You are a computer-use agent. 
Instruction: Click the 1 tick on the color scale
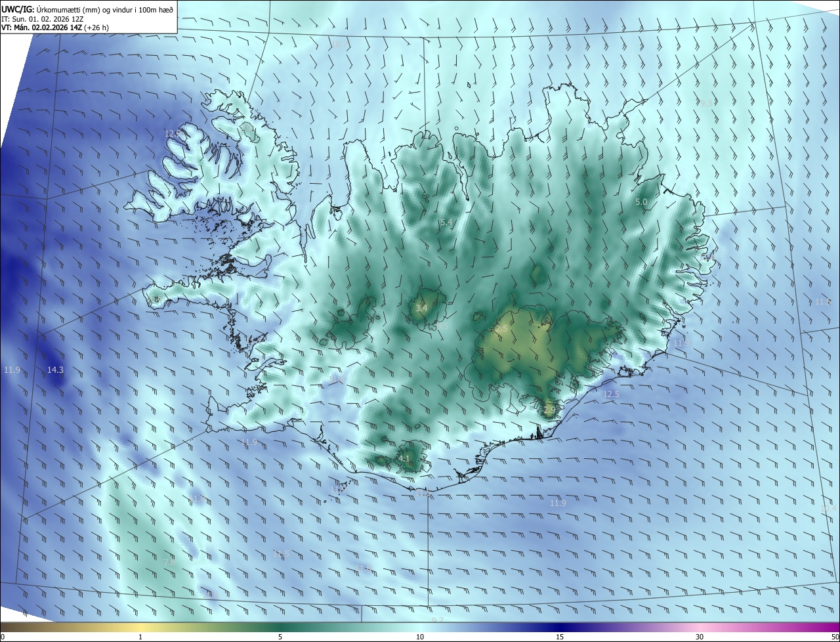(x=140, y=637)
